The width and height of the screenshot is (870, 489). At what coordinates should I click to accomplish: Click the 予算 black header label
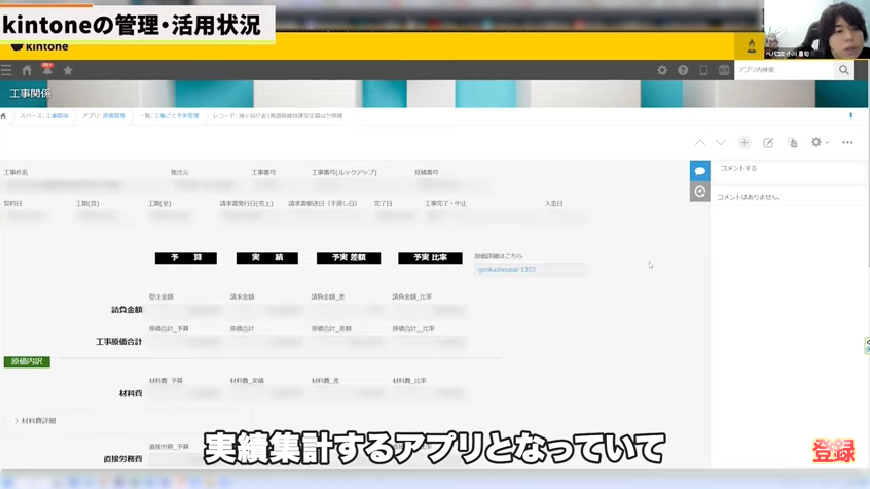[x=186, y=258]
